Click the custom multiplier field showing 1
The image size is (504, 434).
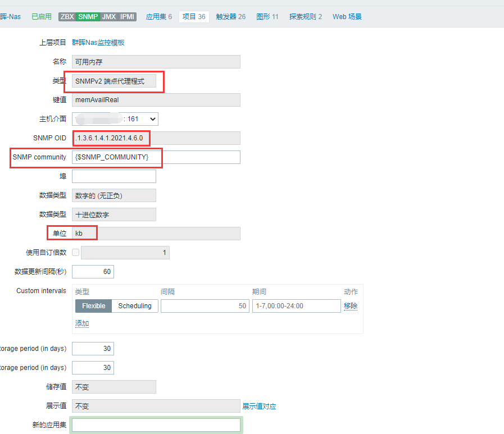tap(125, 253)
